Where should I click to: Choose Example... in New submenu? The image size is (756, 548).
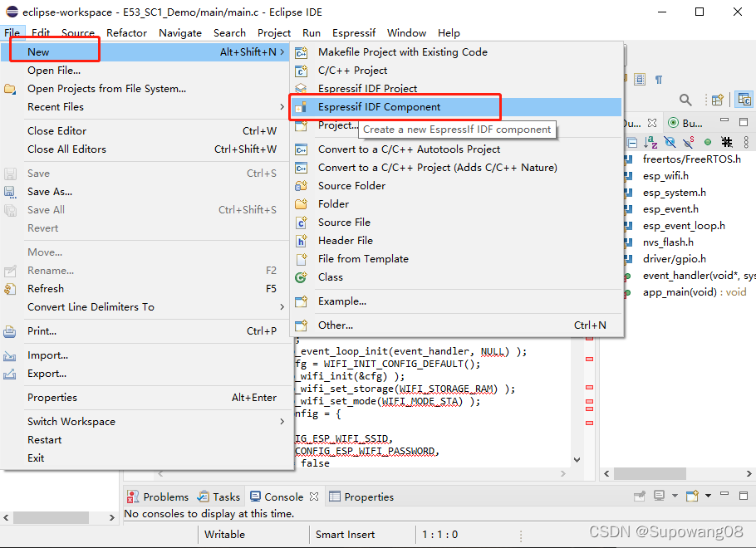pyautogui.click(x=456, y=301)
